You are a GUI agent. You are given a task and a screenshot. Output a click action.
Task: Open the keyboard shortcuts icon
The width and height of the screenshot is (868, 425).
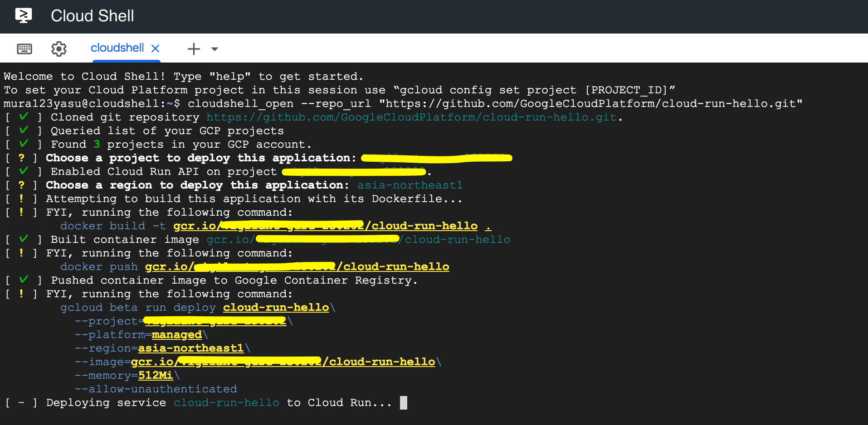[24, 48]
